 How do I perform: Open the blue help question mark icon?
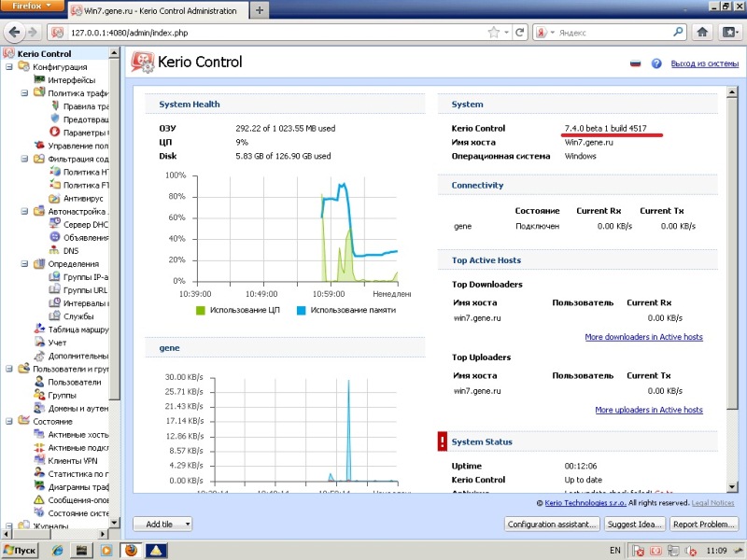[656, 63]
